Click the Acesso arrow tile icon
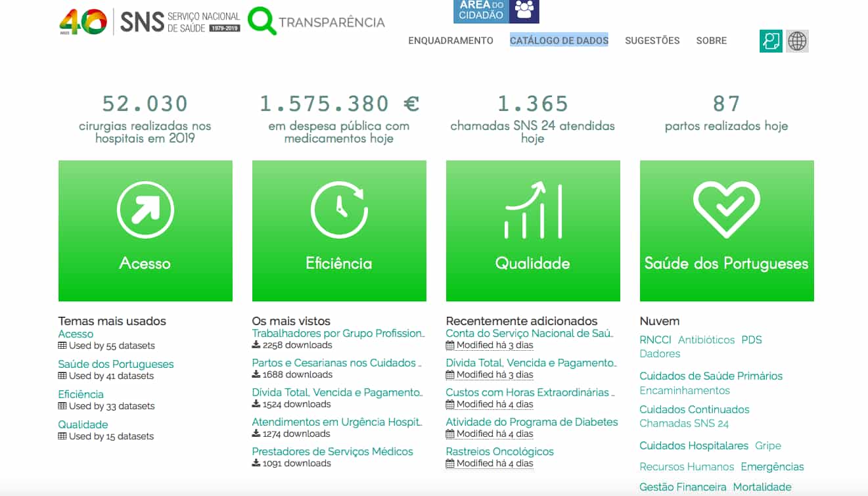 pos(145,210)
